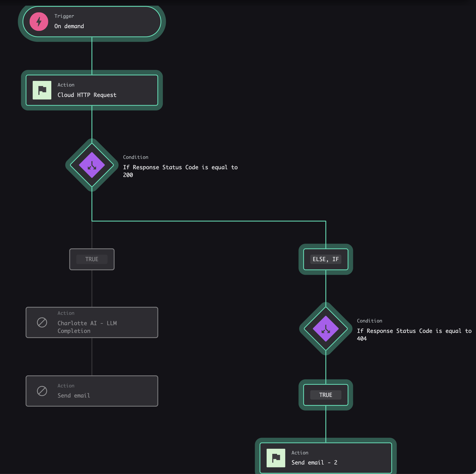Viewport: 476px width, 474px height.
Task: Click the condition text reading status code equal 404
Action: coord(414,334)
